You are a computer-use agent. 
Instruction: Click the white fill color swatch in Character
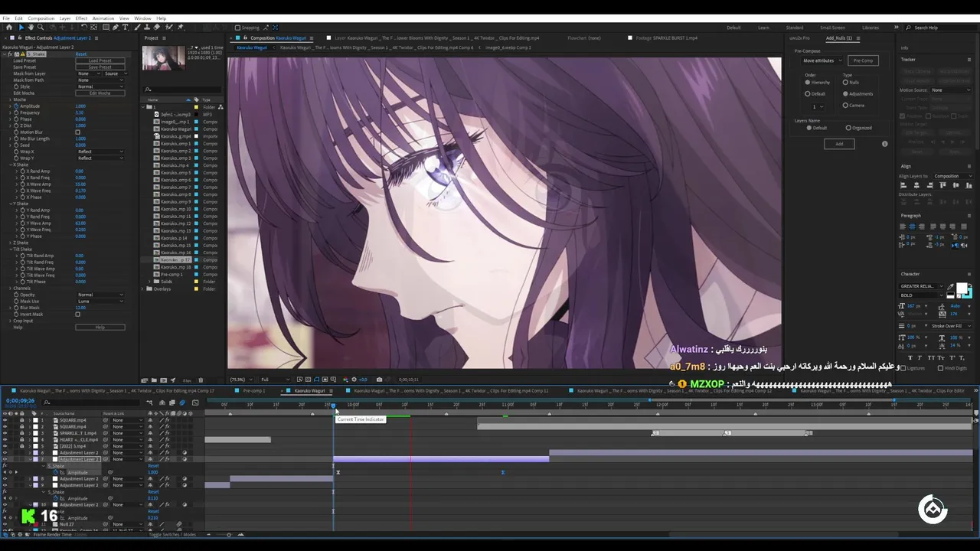[x=962, y=287]
